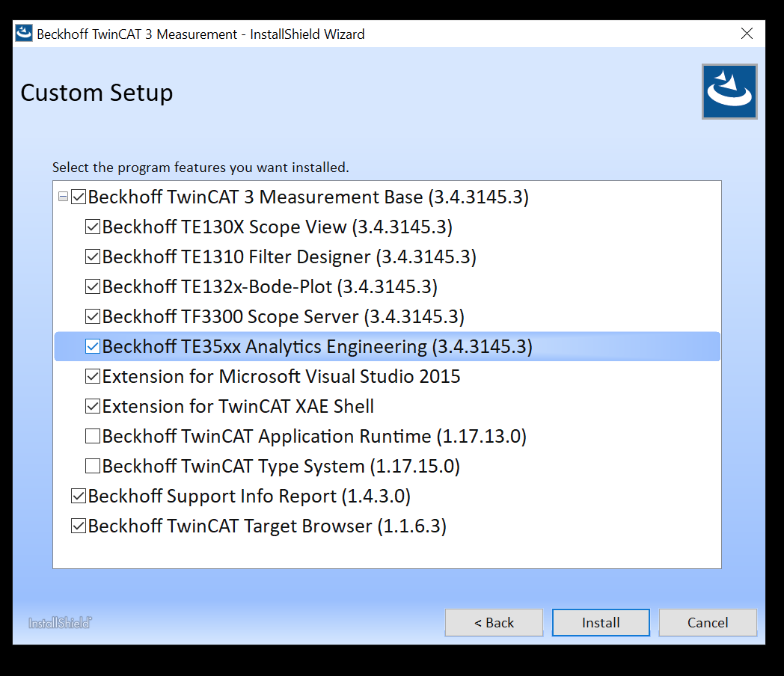784x676 pixels.
Task: Toggle TE1310 Filter Designer checkbox
Action: point(93,256)
